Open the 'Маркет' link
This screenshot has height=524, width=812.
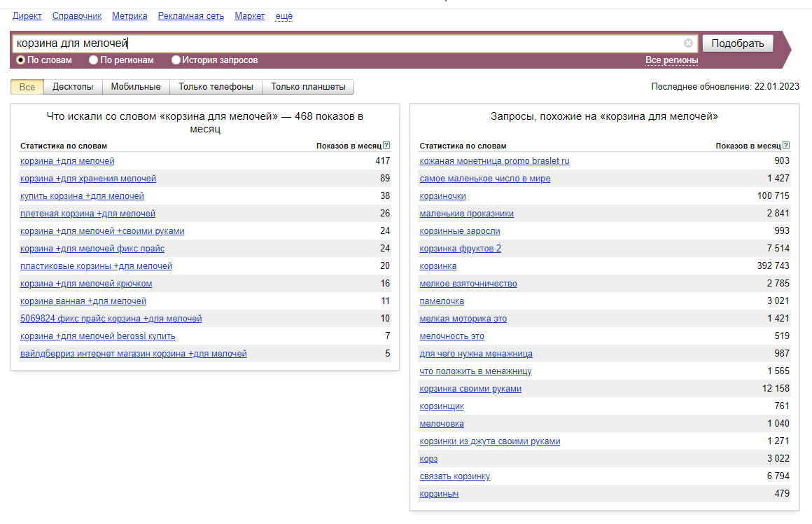coord(250,16)
